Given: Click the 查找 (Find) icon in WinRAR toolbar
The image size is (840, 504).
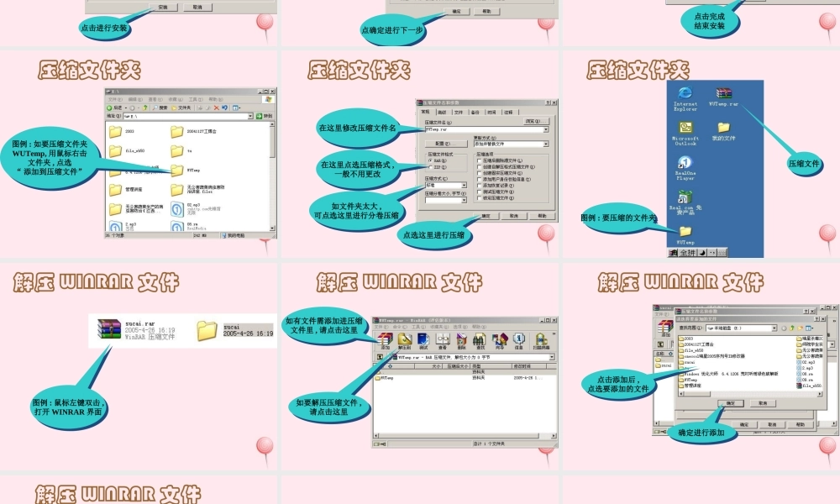Looking at the screenshot, I should click(480, 341).
